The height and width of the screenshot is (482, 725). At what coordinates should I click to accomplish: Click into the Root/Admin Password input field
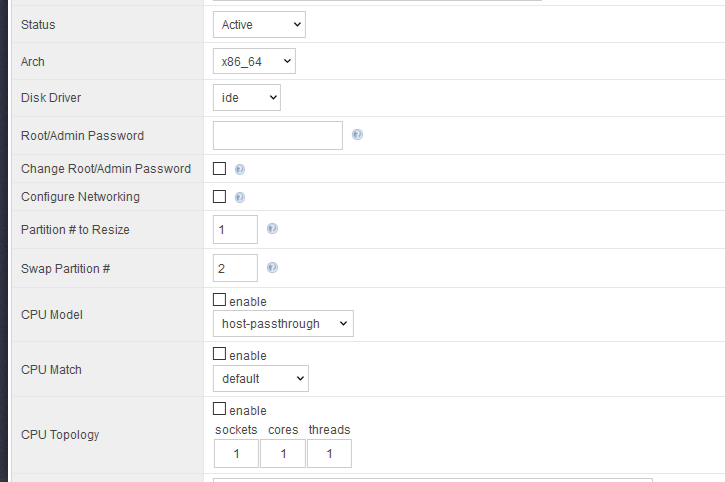(x=278, y=135)
